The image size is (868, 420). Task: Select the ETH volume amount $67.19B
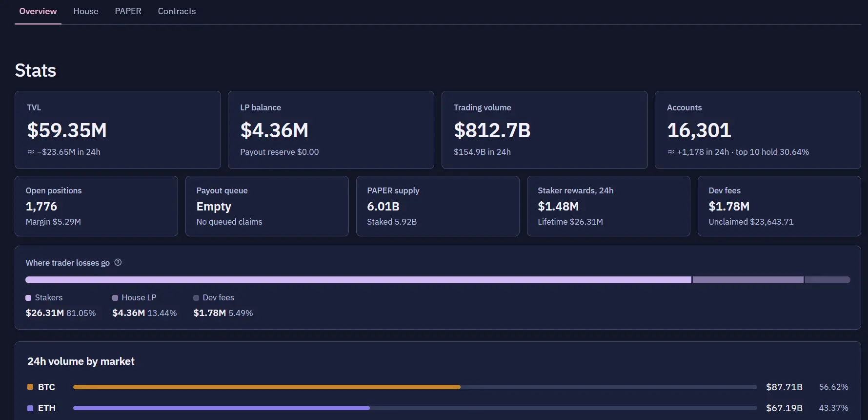click(x=784, y=408)
